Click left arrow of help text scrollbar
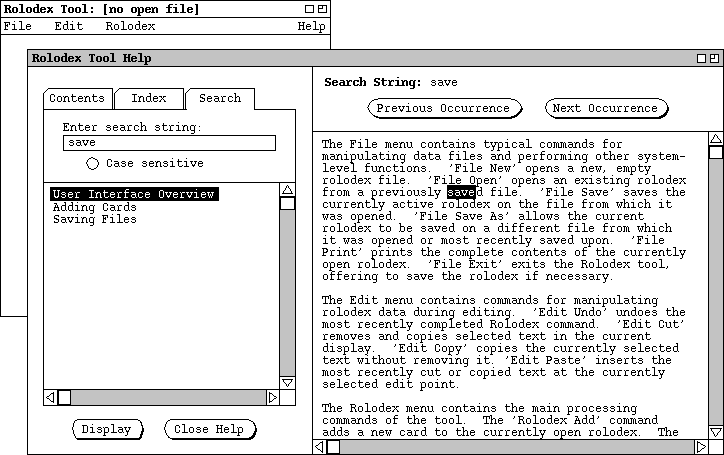 click(x=319, y=446)
